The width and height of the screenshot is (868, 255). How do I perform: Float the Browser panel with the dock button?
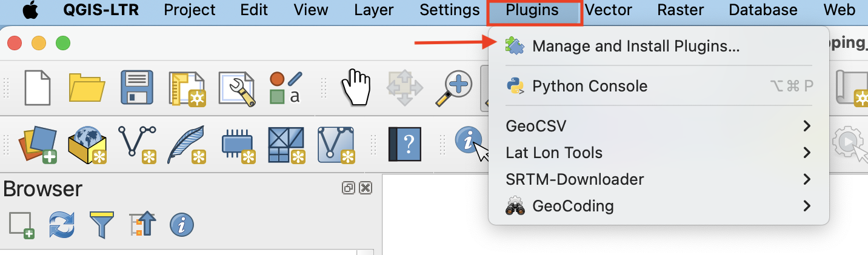[x=349, y=188]
